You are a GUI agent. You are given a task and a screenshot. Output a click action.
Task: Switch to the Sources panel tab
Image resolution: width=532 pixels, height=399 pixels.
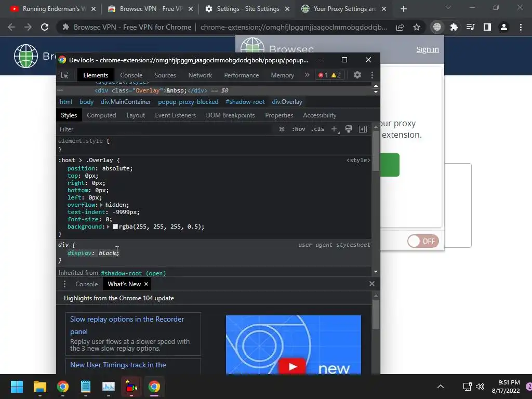pyautogui.click(x=165, y=75)
